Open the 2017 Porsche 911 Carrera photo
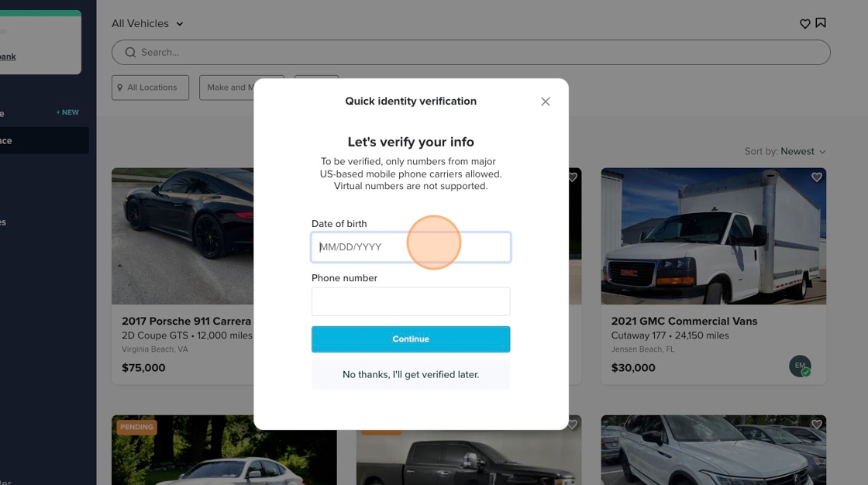Image resolution: width=868 pixels, height=485 pixels. coord(183,236)
